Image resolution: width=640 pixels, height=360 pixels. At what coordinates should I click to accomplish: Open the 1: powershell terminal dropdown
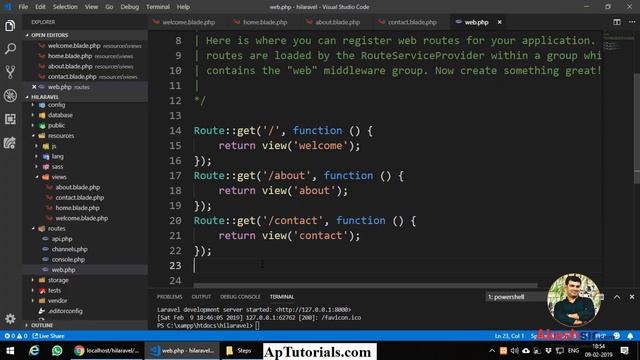coord(517,297)
